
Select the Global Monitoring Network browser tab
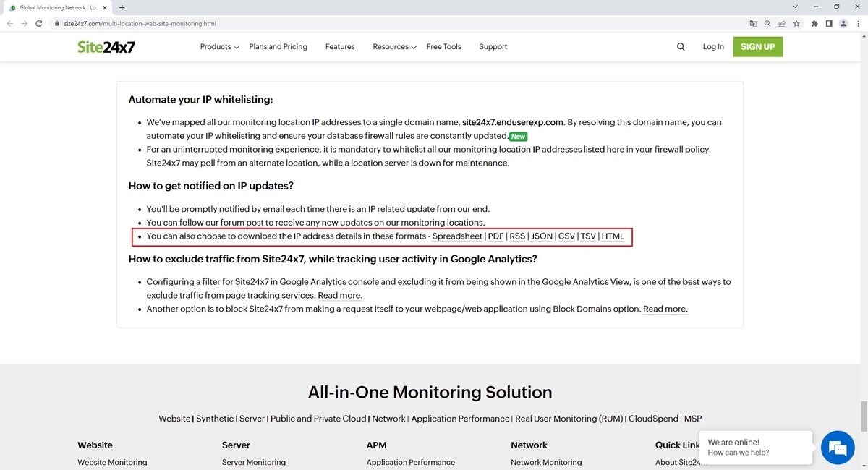[x=56, y=7]
